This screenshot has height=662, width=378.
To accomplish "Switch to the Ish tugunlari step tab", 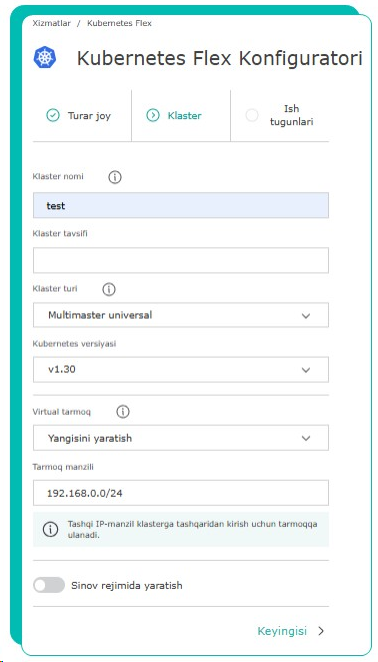I will pyautogui.click(x=280, y=115).
